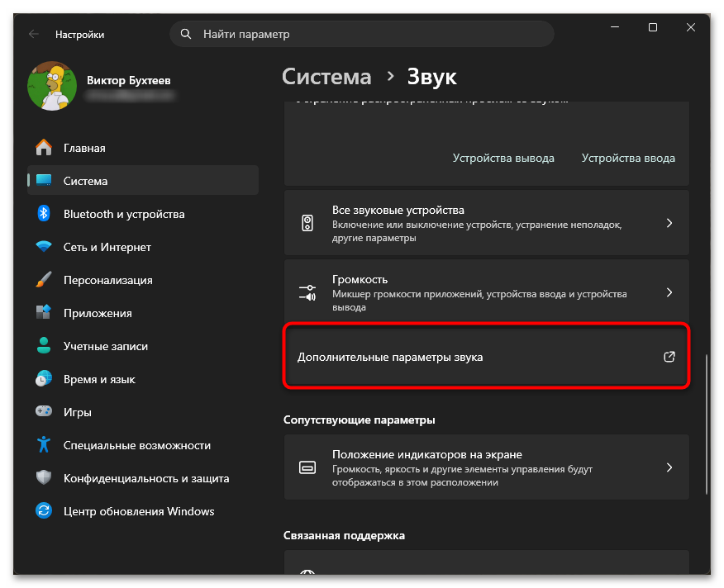Click the Звук page title

pyautogui.click(x=431, y=77)
